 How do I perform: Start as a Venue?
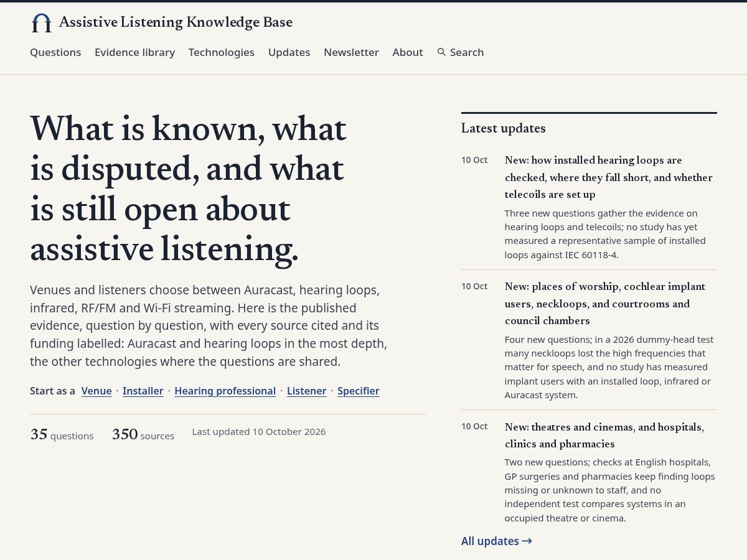point(96,391)
